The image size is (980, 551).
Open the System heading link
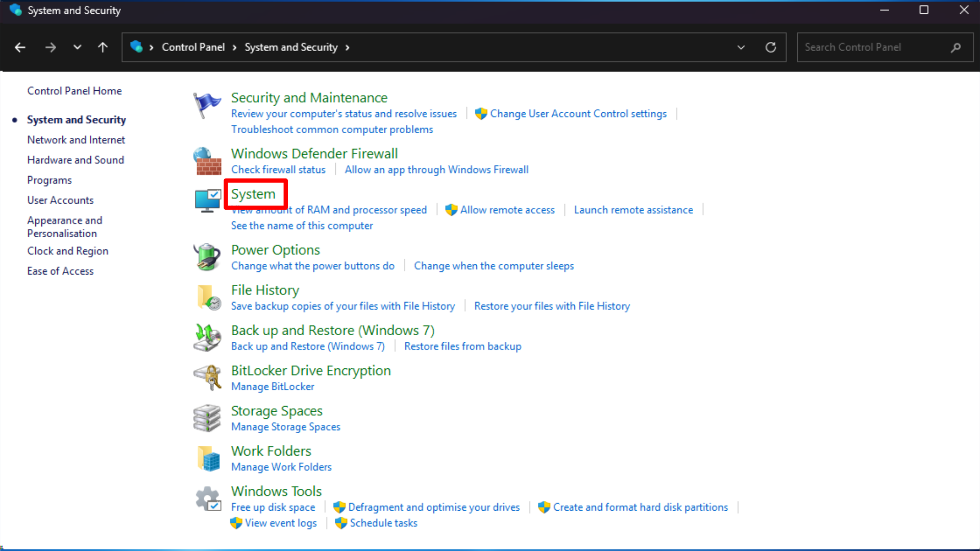point(253,194)
